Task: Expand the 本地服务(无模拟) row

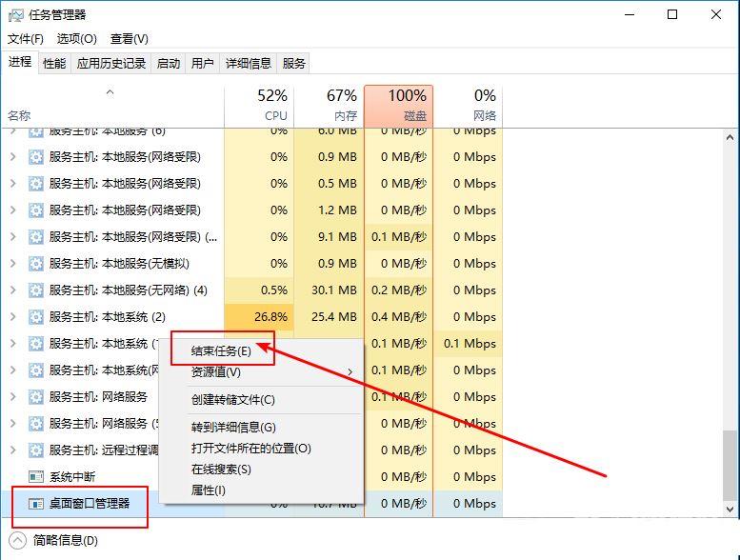Action: coord(13,264)
